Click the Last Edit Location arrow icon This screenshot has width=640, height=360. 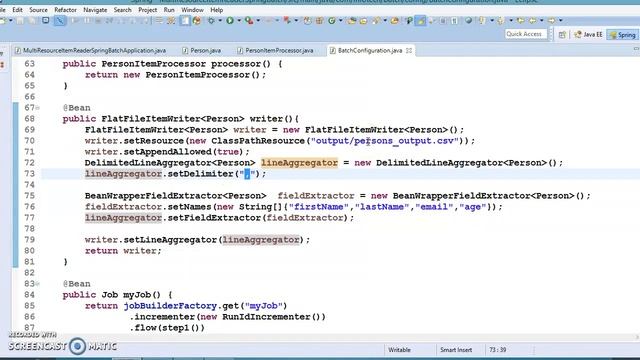point(521,20)
